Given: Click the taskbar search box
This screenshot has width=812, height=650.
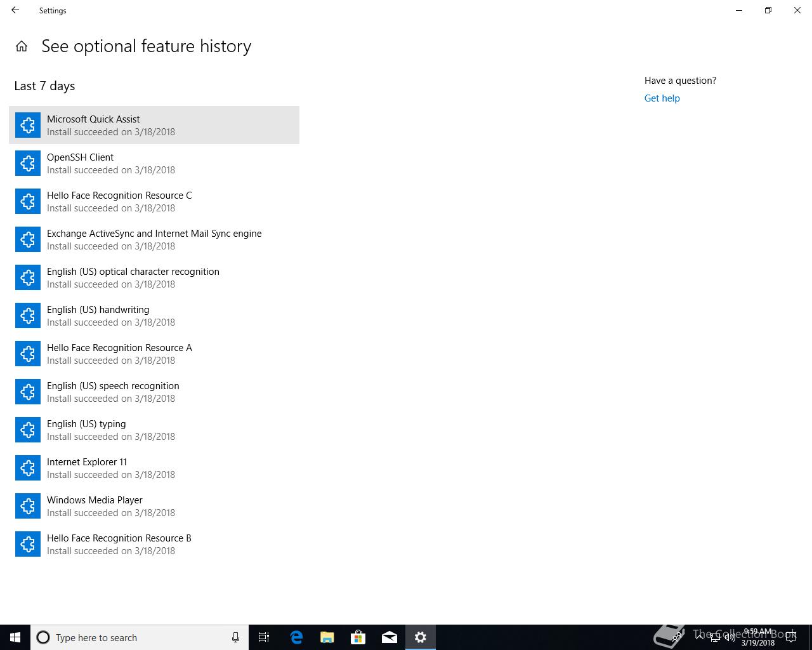Looking at the screenshot, I should (x=140, y=637).
